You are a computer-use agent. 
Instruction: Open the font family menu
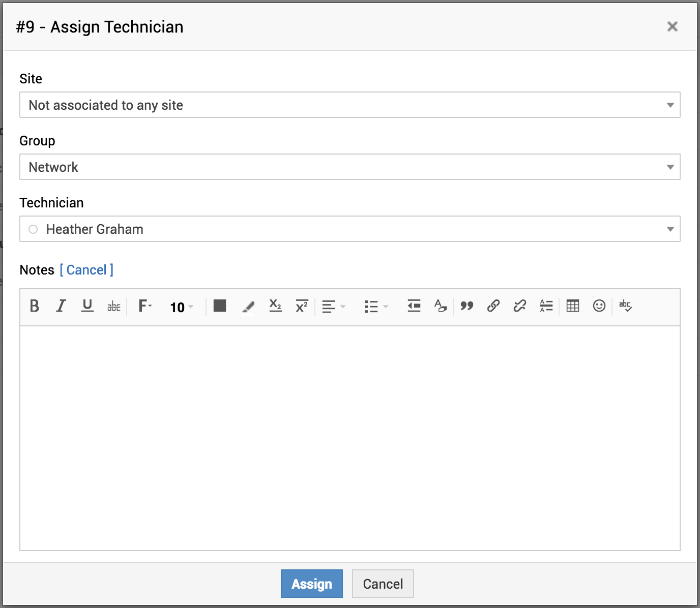pyautogui.click(x=145, y=306)
